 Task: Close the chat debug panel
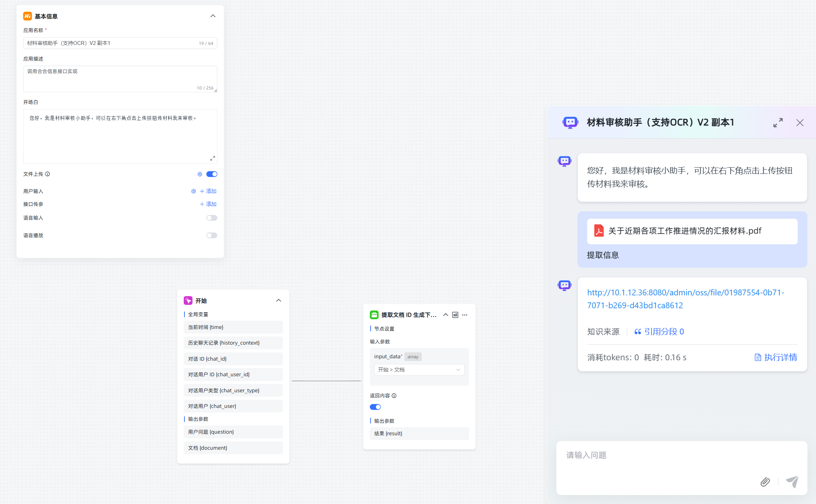800,123
